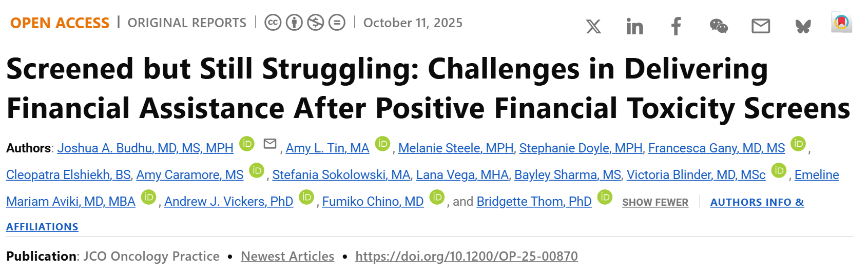Viewport: 868px width, 274px height.
Task: Share article by email envelope icon
Action: [x=760, y=26]
